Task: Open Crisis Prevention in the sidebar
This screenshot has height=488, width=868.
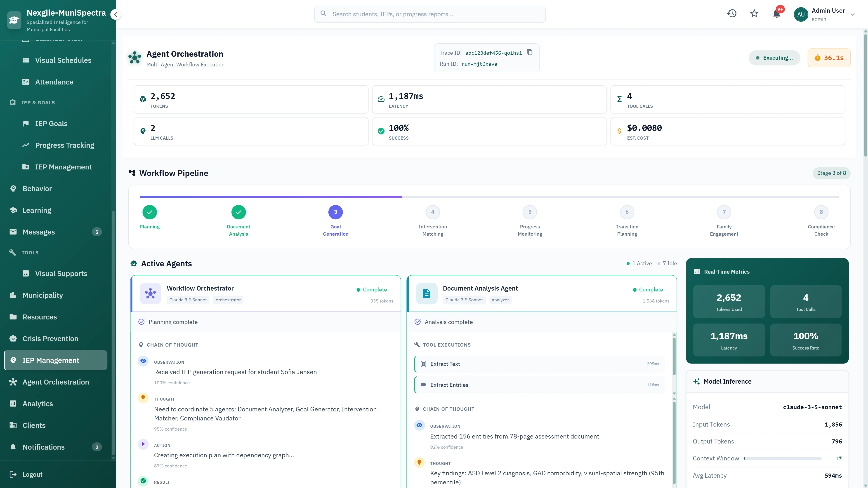Action: (x=50, y=338)
